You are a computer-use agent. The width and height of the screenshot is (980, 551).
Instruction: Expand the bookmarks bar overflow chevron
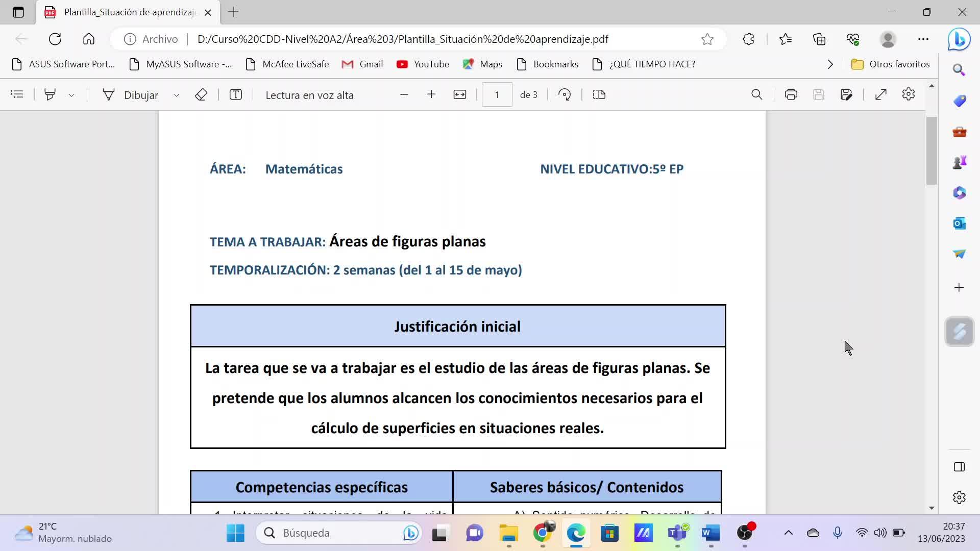point(830,64)
